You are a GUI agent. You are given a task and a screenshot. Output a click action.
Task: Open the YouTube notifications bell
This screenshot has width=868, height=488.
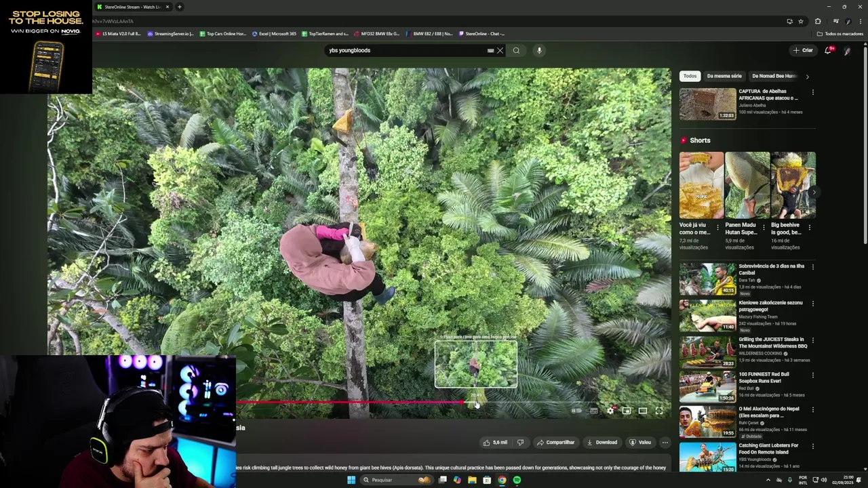click(828, 50)
